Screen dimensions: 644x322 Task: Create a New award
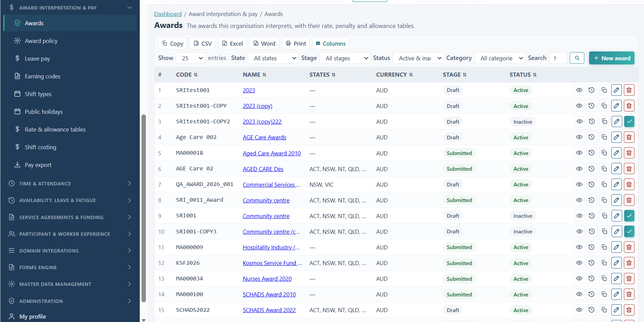click(612, 58)
